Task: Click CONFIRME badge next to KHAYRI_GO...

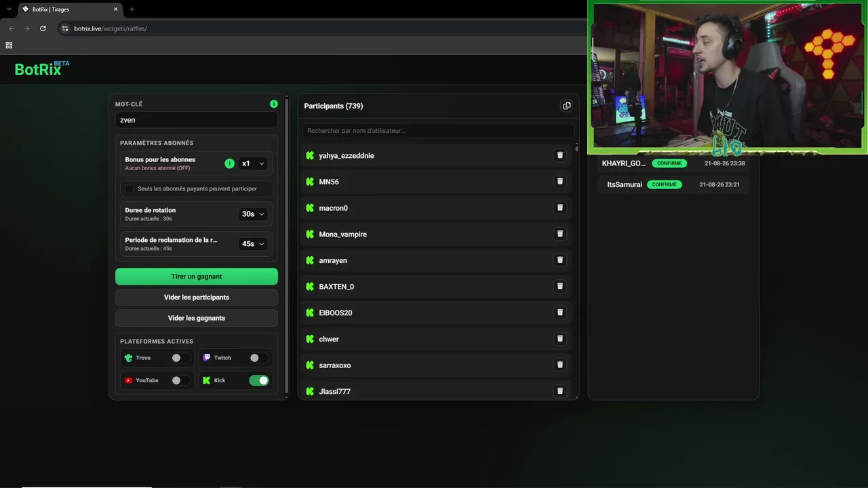Action: tap(669, 163)
